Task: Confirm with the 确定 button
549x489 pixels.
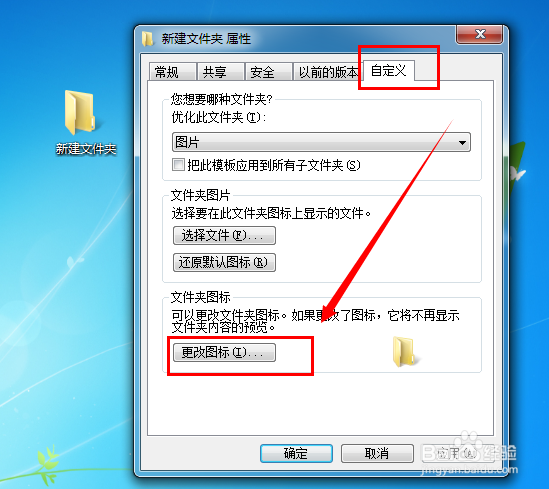Action: point(296,453)
